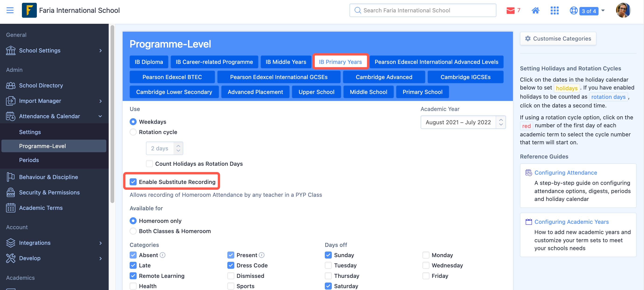Open user profile avatar

(x=623, y=10)
